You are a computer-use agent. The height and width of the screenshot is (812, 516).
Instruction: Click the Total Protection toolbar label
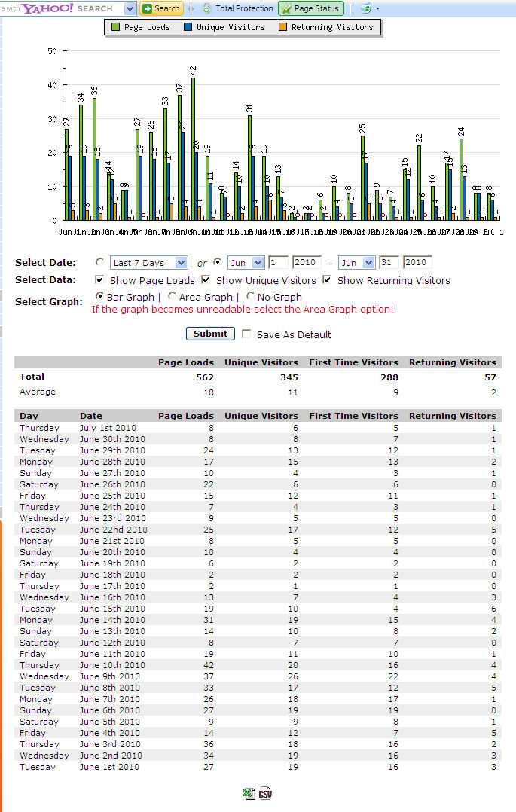[244, 8]
